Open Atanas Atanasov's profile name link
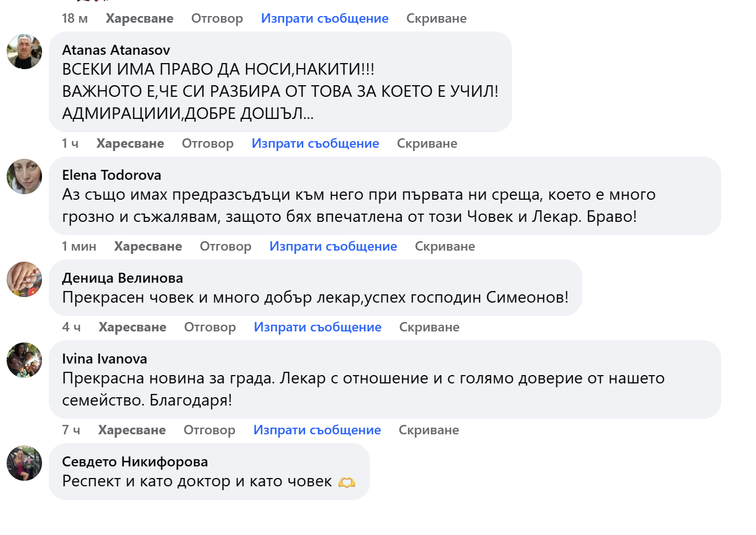The width and height of the screenshot is (756, 535). [x=116, y=50]
